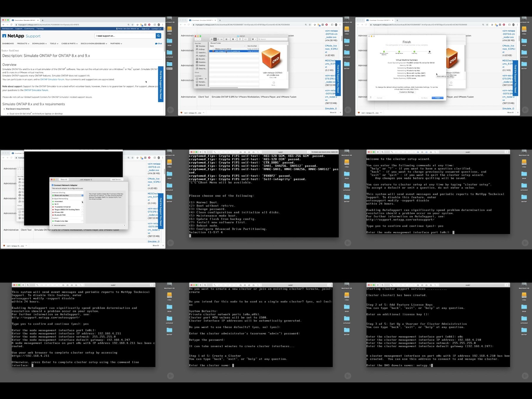
Task: Click the NetApp Support logo
Action: click(21, 36)
